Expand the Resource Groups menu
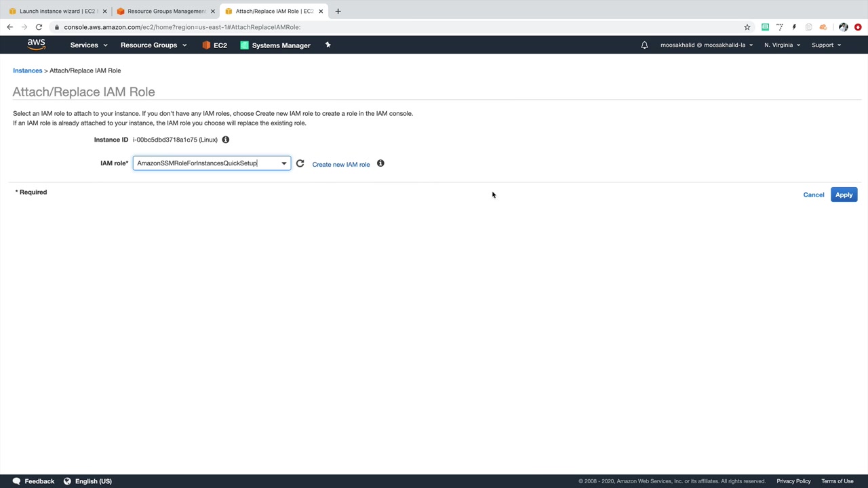The image size is (868, 488). pyautogui.click(x=153, y=45)
